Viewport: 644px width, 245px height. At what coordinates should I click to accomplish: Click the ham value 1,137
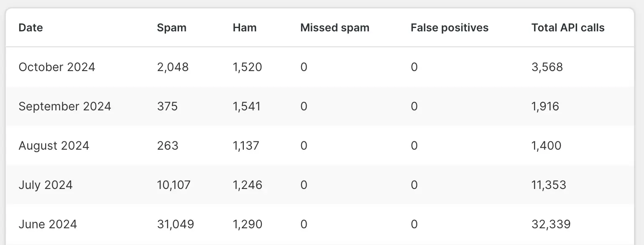246,145
